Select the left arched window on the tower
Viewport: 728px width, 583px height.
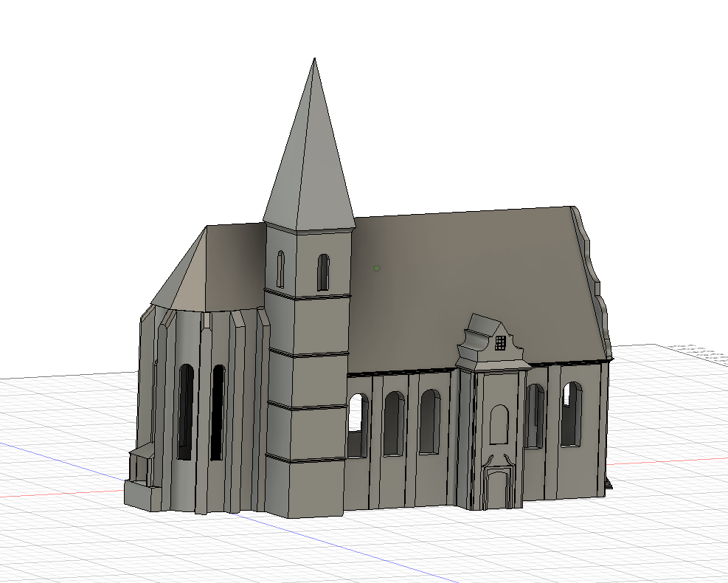tap(280, 269)
